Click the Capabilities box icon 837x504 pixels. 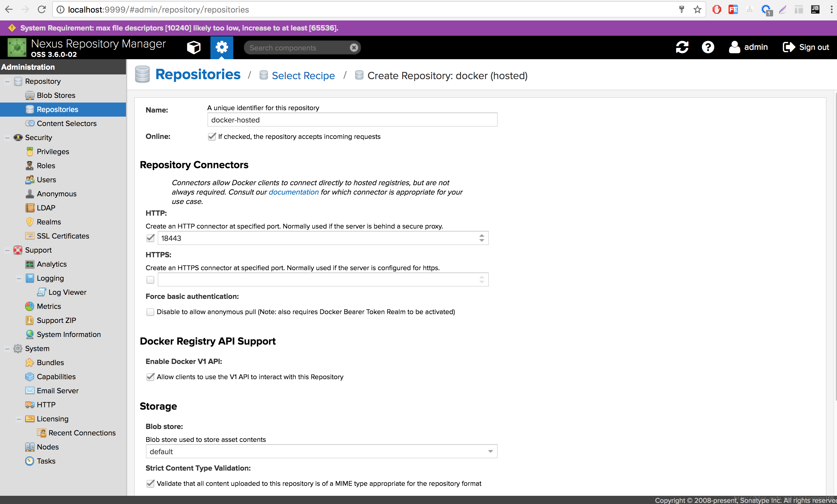coord(30,377)
